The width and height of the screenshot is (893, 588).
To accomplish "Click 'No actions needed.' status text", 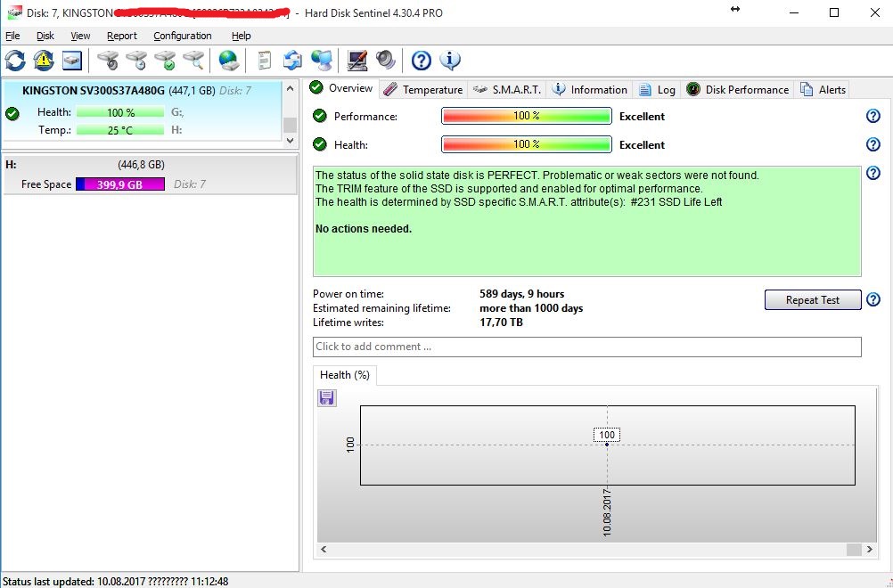I will (364, 229).
